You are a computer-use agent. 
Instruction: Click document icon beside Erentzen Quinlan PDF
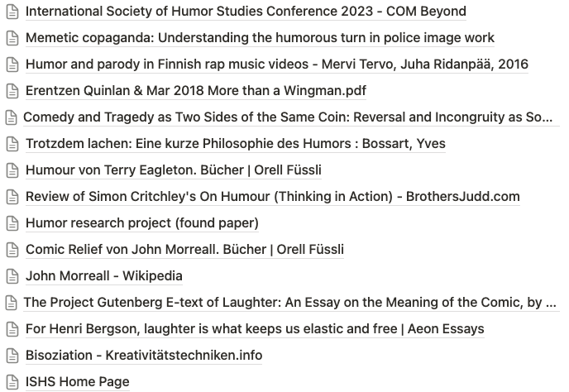pos(12,90)
